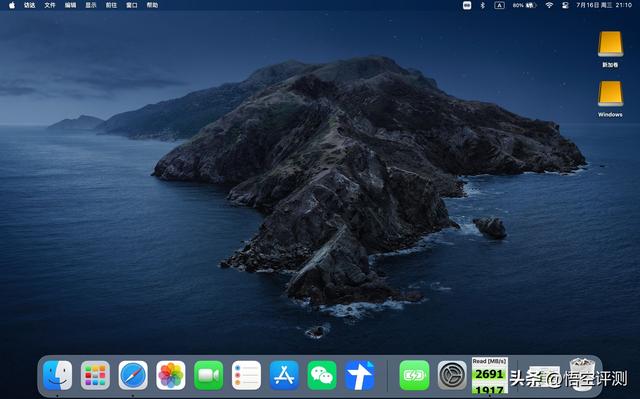
Task: Open the App Store Dock icon
Action: pyautogui.click(x=284, y=375)
